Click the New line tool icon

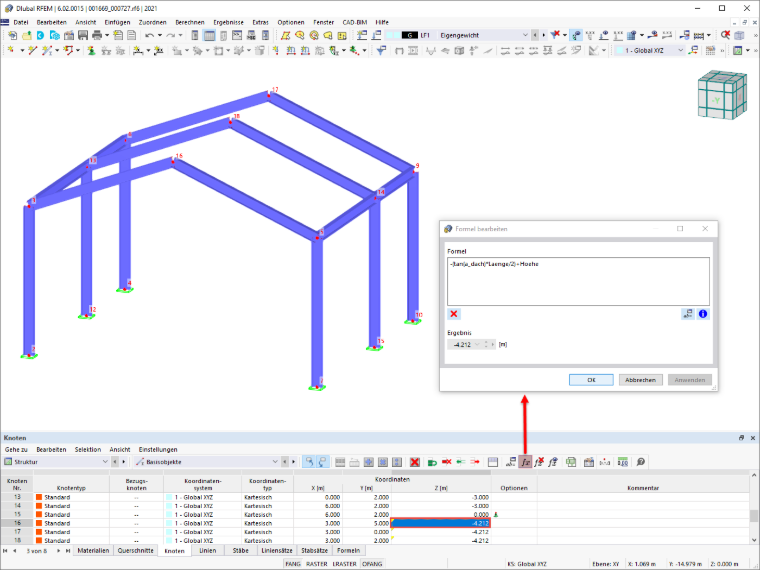click(32, 50)
